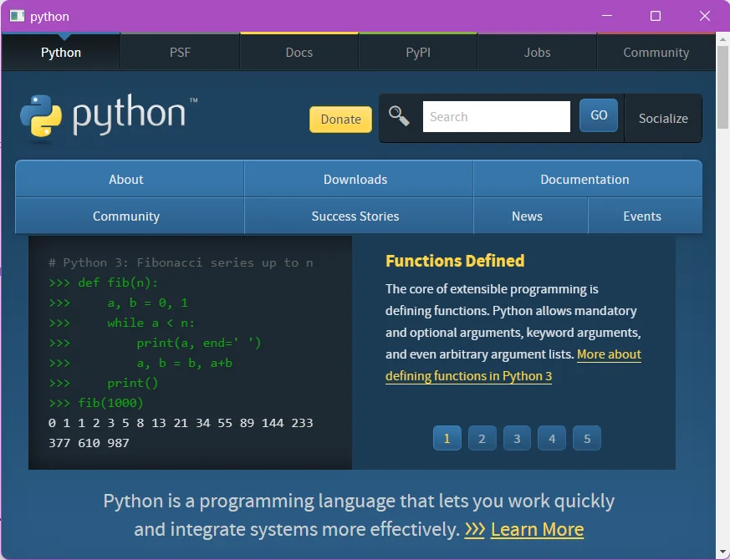Open Community in the blue navigation bar
730x560 pixels.
tap(130, 216)
